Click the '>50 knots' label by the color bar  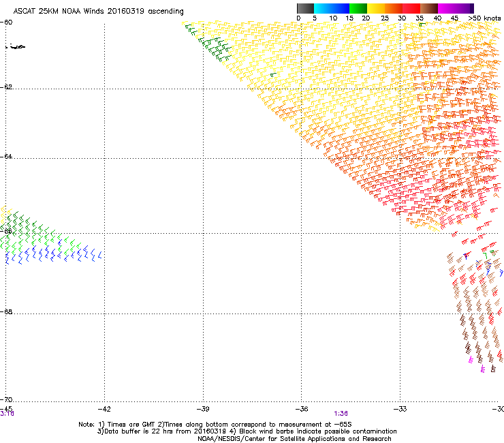point(484,18)
